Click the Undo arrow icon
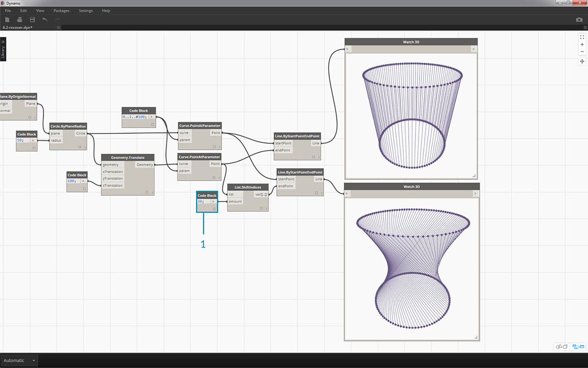 click(x=45, y=20)
